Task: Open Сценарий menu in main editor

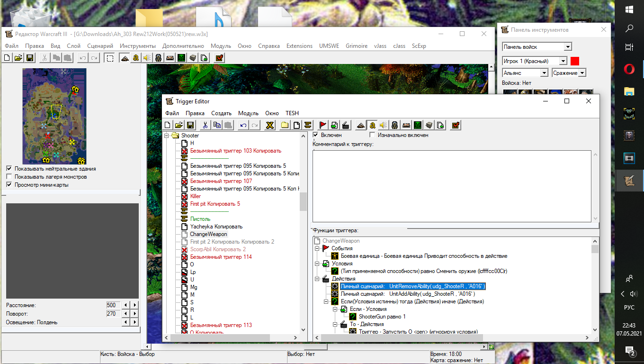Action: tap(100, 46)
